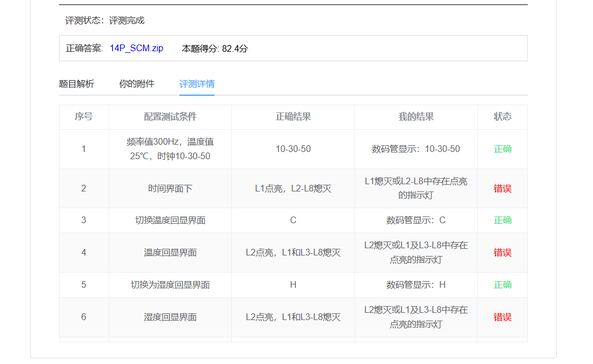The height and width of the screenshot is (364, 593).
Task: Click the 评测状态：评测完成 status text
Action: [x=105, y=21]
